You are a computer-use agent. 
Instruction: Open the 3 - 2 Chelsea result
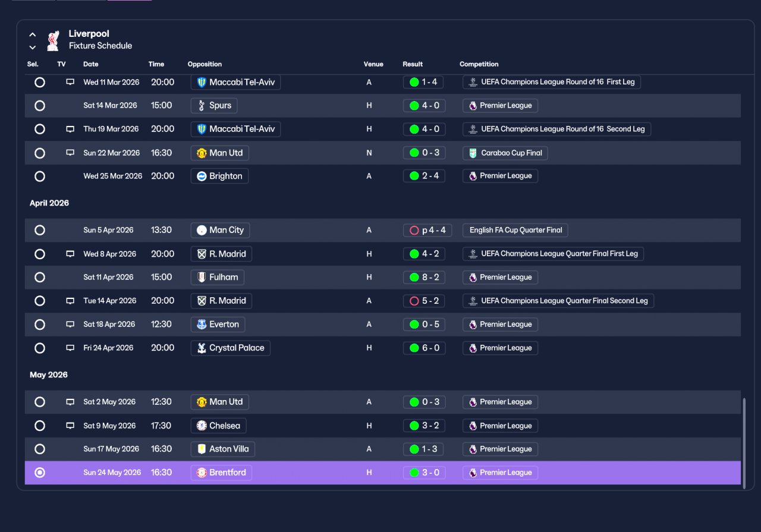(424, 426)
